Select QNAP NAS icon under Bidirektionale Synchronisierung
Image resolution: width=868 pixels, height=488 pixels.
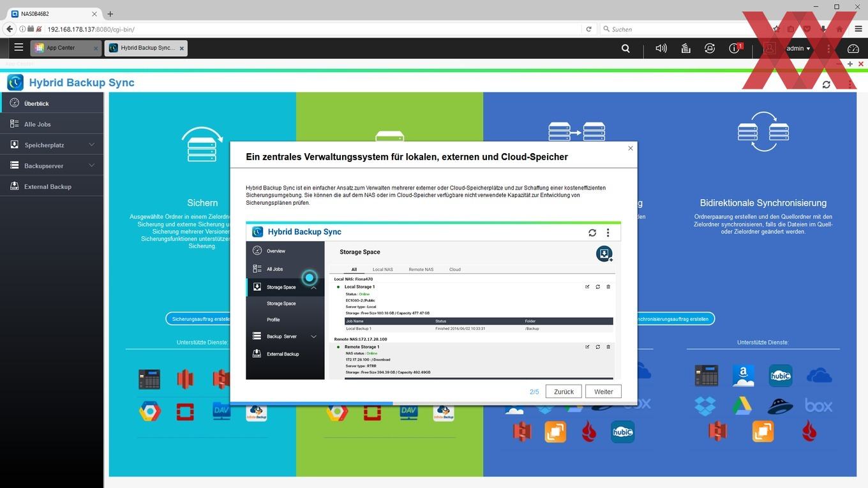point(706,376)
